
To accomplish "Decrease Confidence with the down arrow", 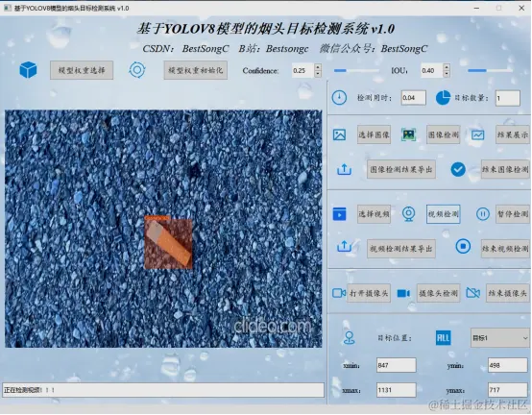I will tap(318, 74).
